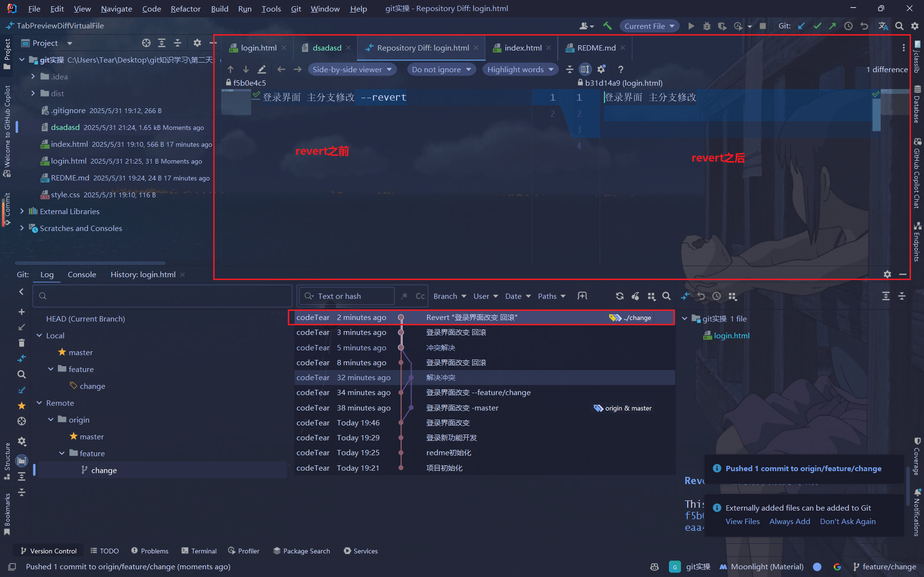The image size is (924, 577).
Task: Click the Cherry-pick icon in the log toolbar
Action: click(635, 296)
